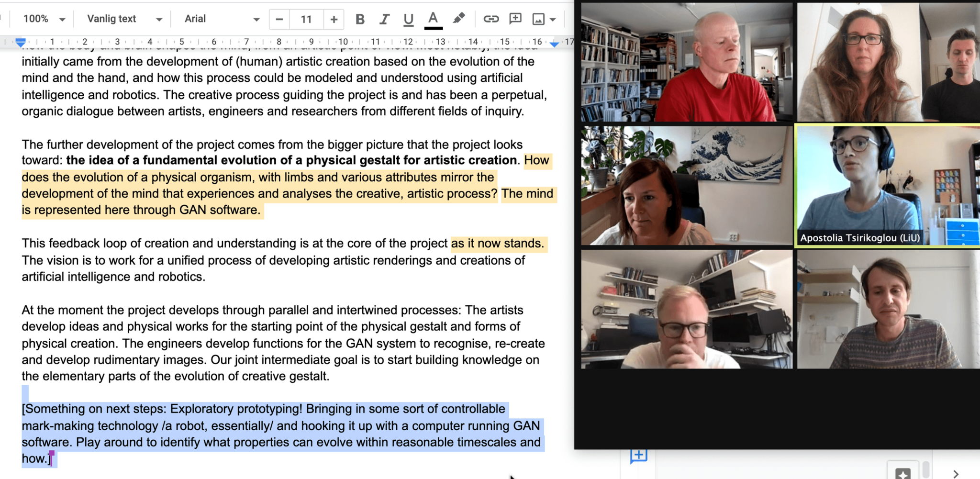Click the add comment toolbar icon

515,19
